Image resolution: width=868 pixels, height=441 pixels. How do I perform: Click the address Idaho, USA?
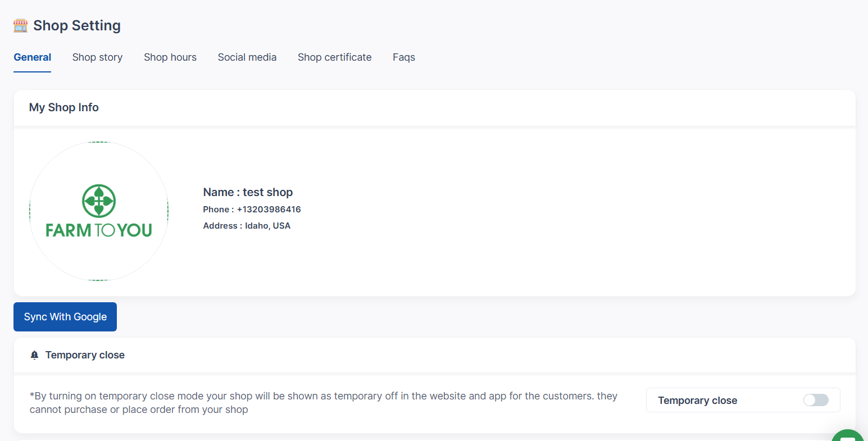(268, 226)
